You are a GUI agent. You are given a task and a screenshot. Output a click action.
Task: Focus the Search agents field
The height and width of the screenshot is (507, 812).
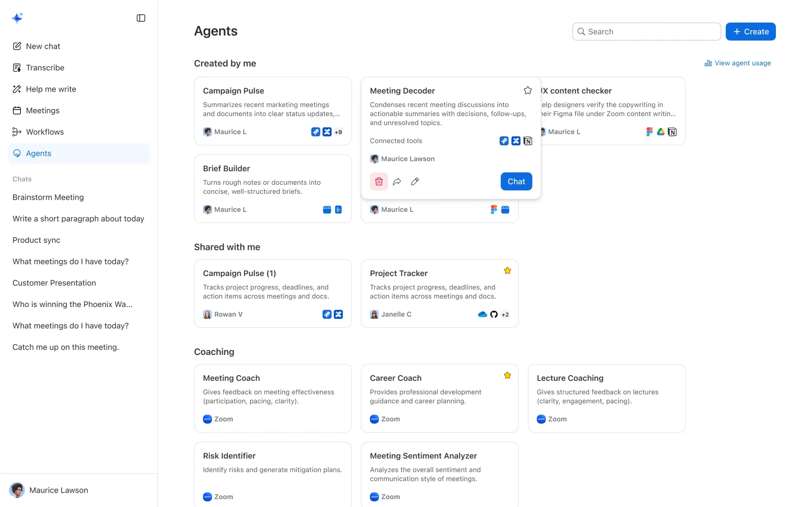tap(646, 31)
